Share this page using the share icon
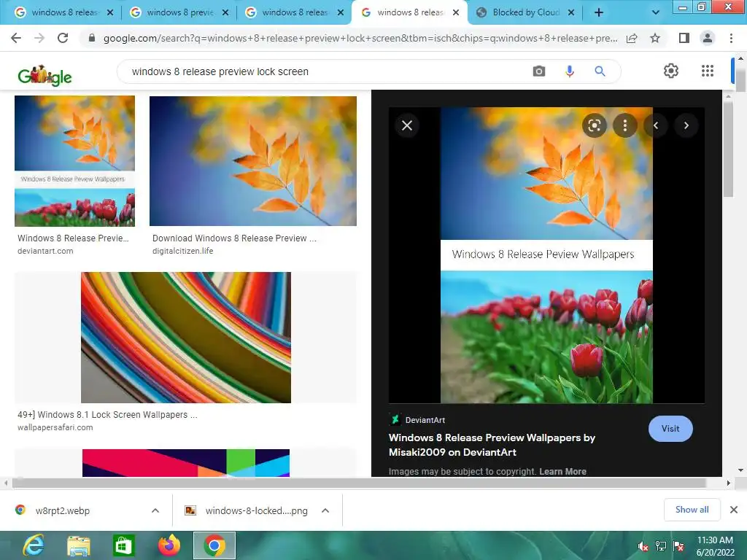Image resolution: width=747 pixels, height=560 pixels. [x=632, y=38]
